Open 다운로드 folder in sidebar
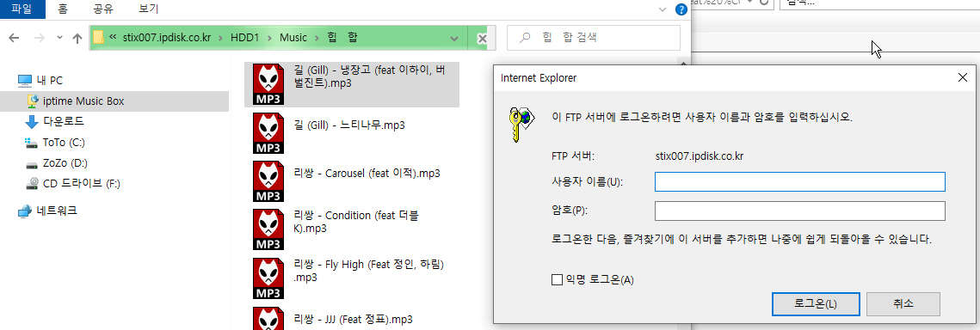The width and height of the screenshot is (980, 330). pos(63,121)
